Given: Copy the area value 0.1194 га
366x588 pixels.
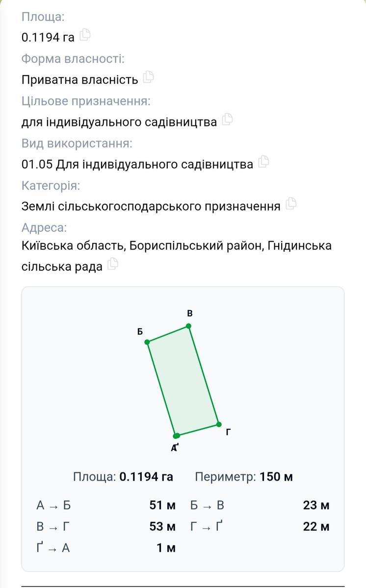Looking at the screenshot, I should pyautogui.click(x=85, y=35).
